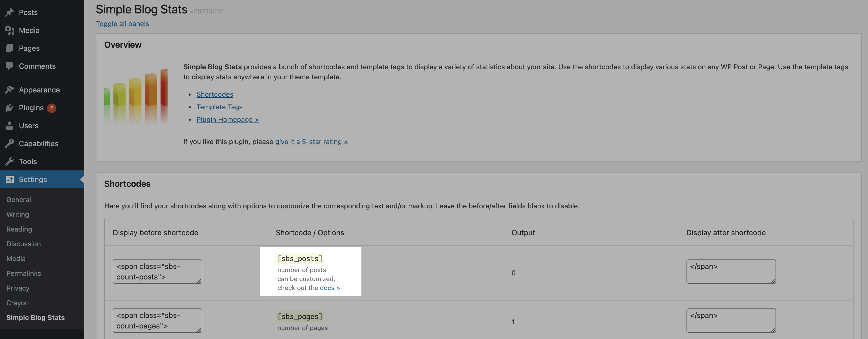Click the Pages icon in sidebar

(9, 48)
